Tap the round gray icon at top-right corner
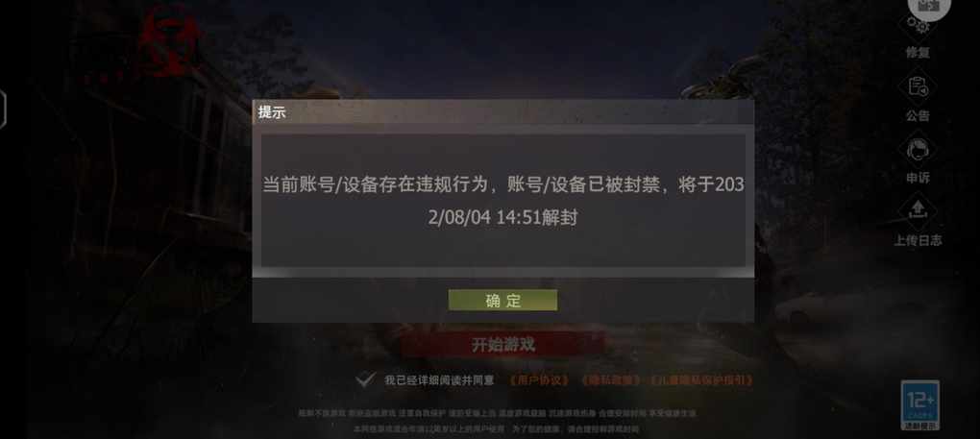This screenshot has height=439, width=980. pos(929,7)
